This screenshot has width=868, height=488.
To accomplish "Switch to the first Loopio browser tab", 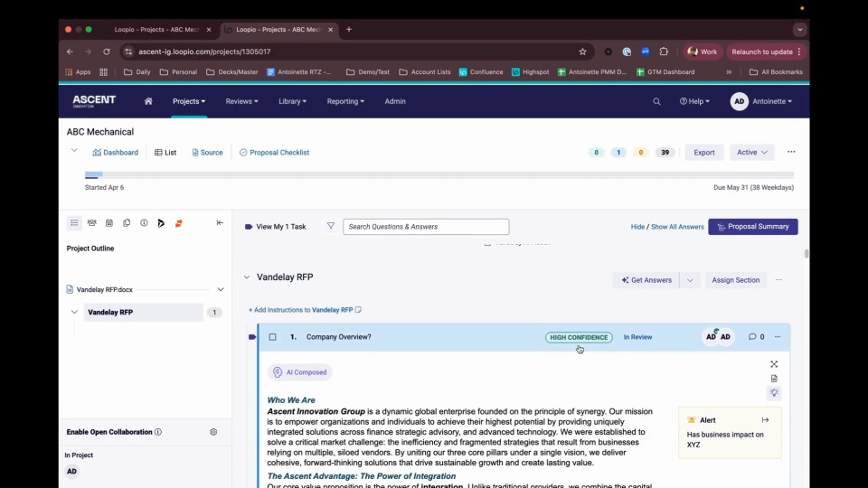I will [x=156, y=29].
